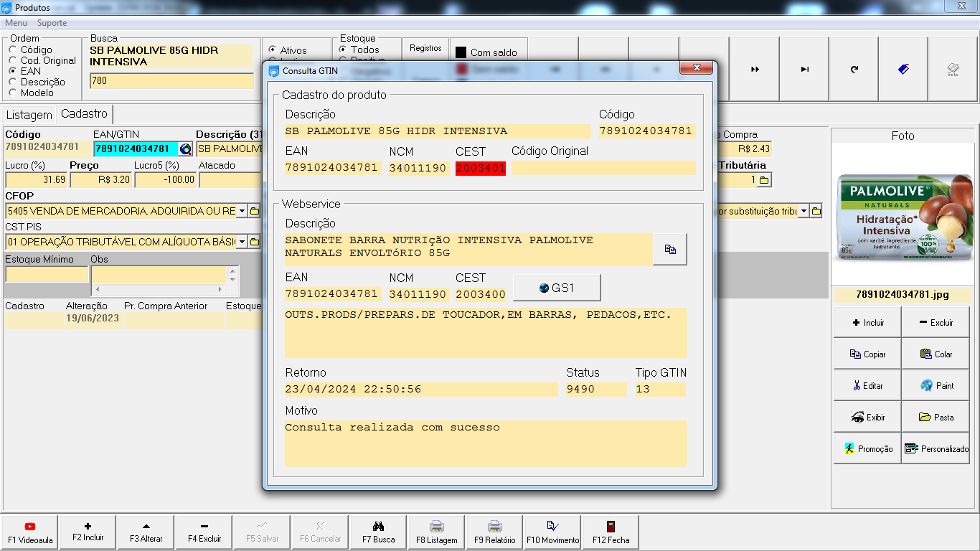Open the Menu menu
Image resolution: width=980 pixels, height=551 pixels.
pyautogui.click(x=16, y=23)
